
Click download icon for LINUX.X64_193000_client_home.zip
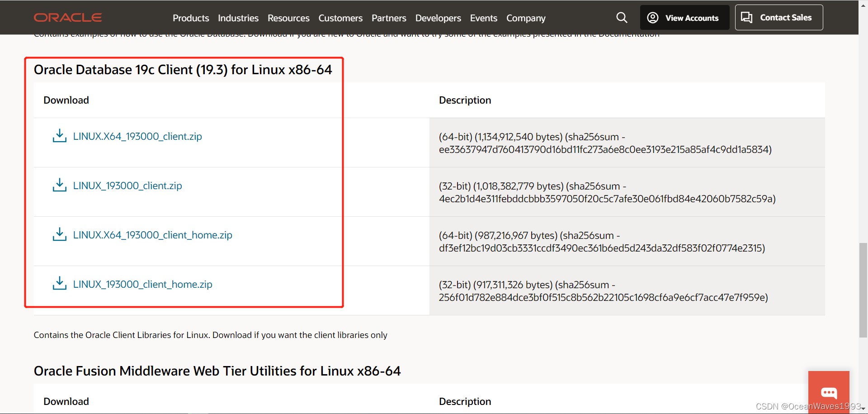[x=59, y=234]
